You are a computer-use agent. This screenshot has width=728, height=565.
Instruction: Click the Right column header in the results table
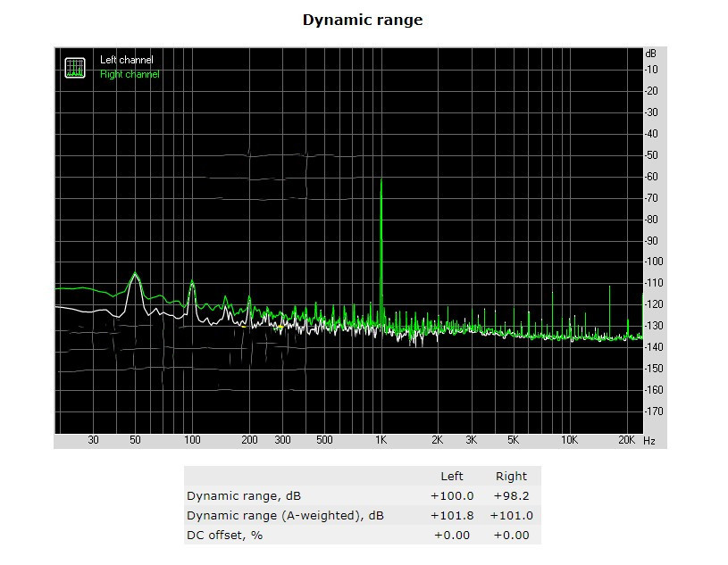(x=511, y=476)
